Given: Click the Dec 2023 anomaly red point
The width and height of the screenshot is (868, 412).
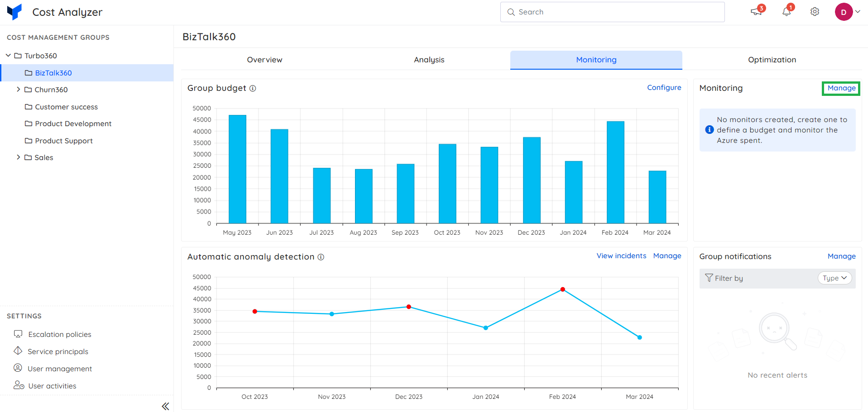Looking at the screenshot, I should click(x=409, y=307).
